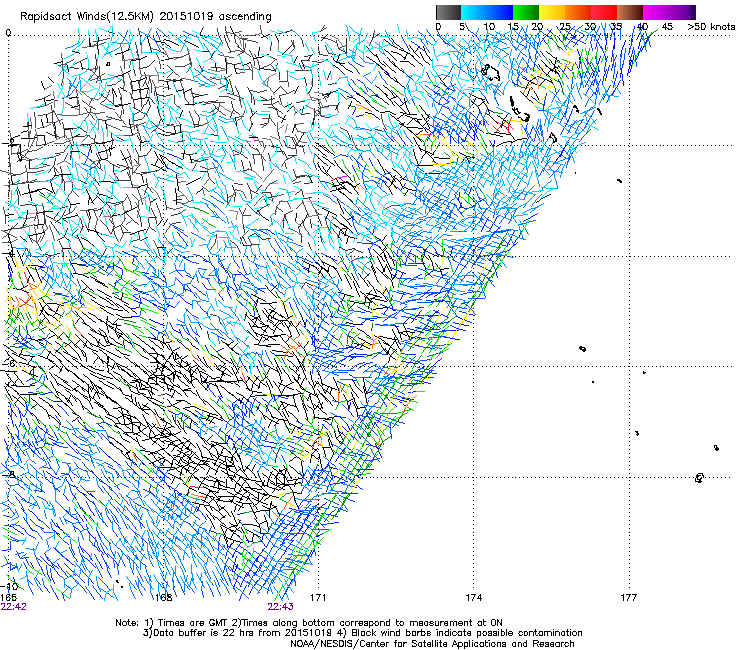740x650 pixels.
Task: Click the purple time label '22:43'
Action: (280, 607)
